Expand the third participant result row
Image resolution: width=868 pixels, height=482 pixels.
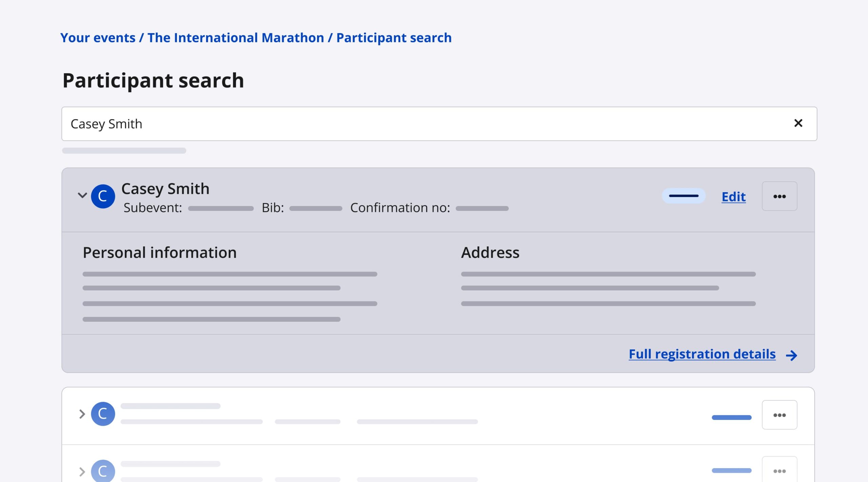coord(82,471)
